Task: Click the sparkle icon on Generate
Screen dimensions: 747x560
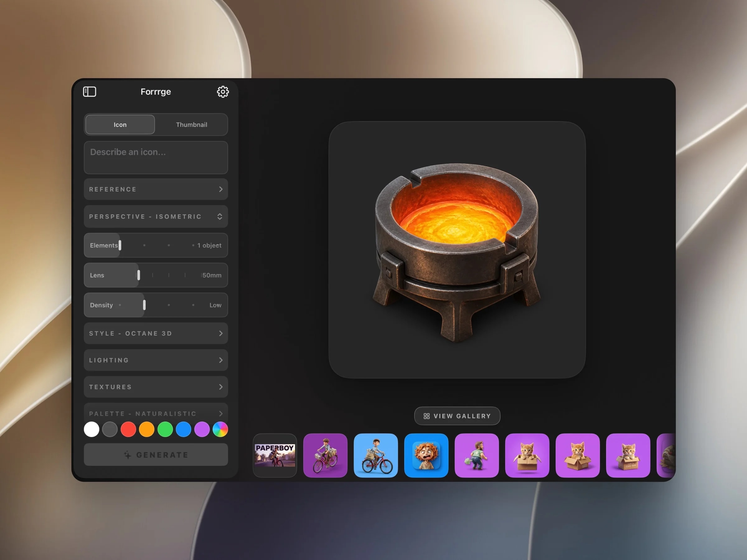Action: pyautogui.click(x=128, y=455)
